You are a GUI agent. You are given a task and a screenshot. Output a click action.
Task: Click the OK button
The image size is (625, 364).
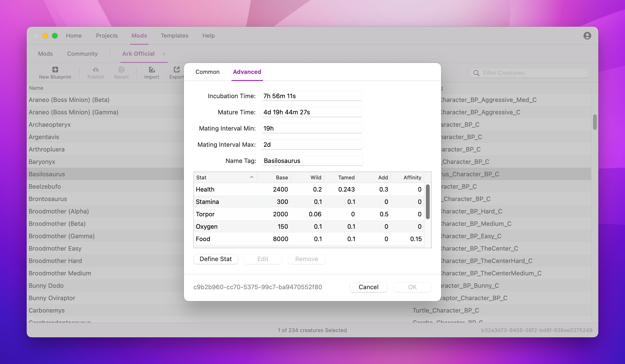[x=412, y=287]
